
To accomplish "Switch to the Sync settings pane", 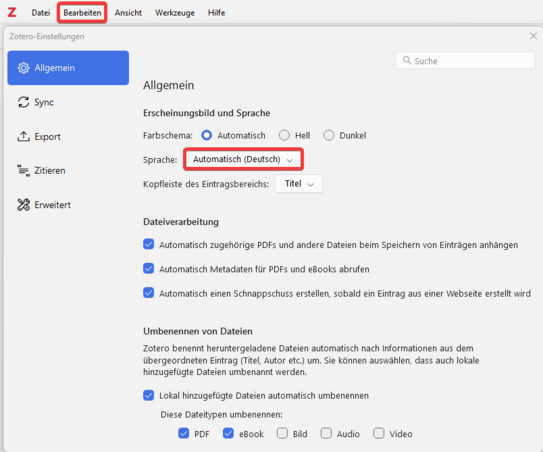I will point(68,102).
